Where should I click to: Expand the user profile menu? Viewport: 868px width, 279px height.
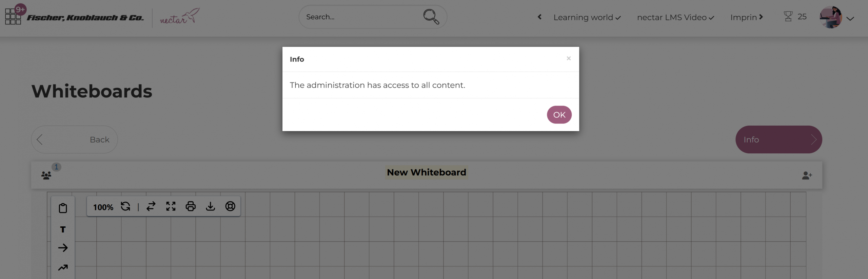tap(850, 18)
